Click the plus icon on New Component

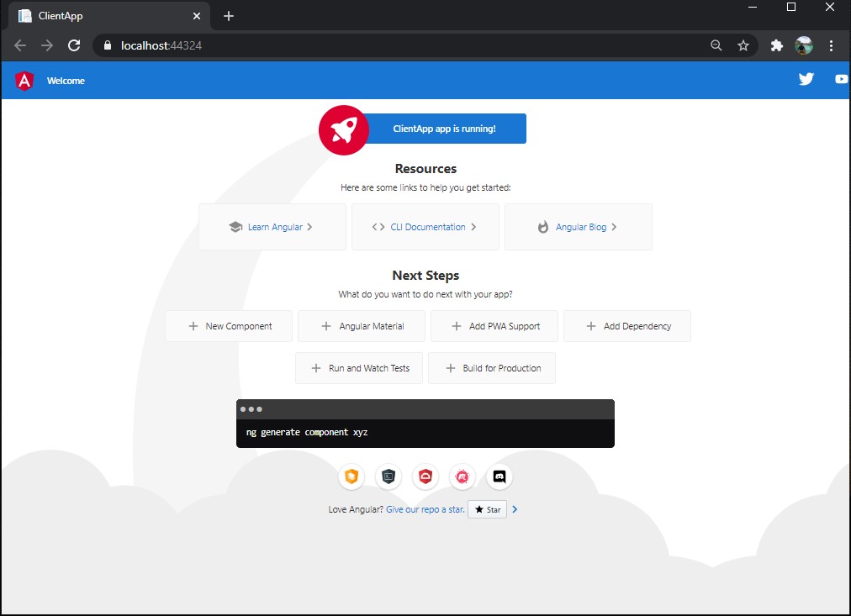(x=193, y=326)
